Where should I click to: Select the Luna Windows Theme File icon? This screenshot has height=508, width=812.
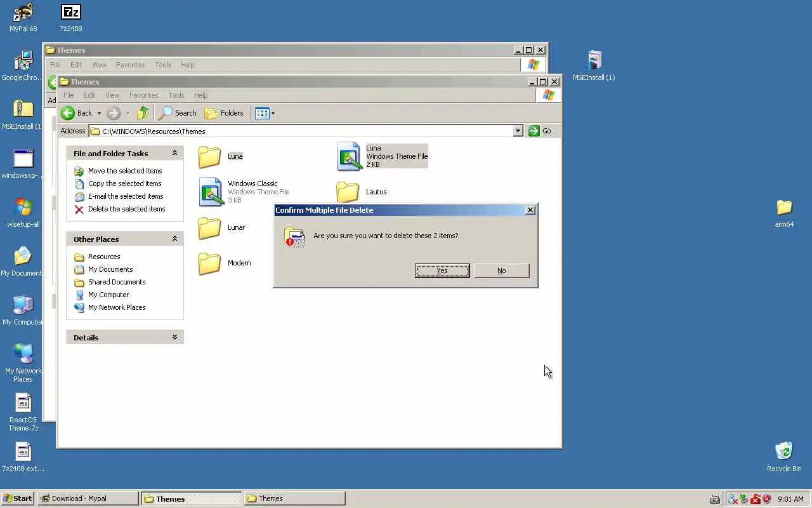(x=350, y=156)
